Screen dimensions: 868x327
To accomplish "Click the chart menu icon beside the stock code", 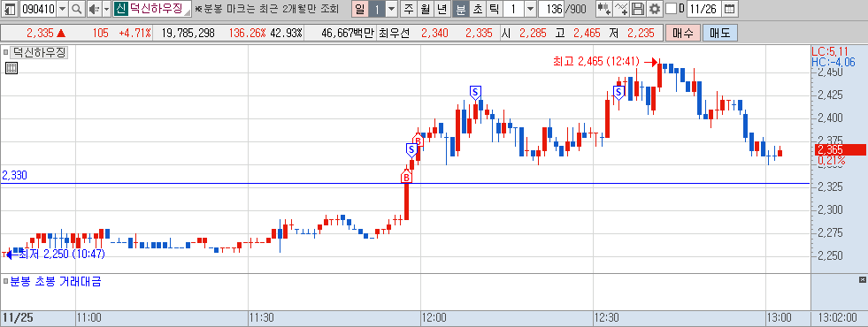I will coord(10,9).
